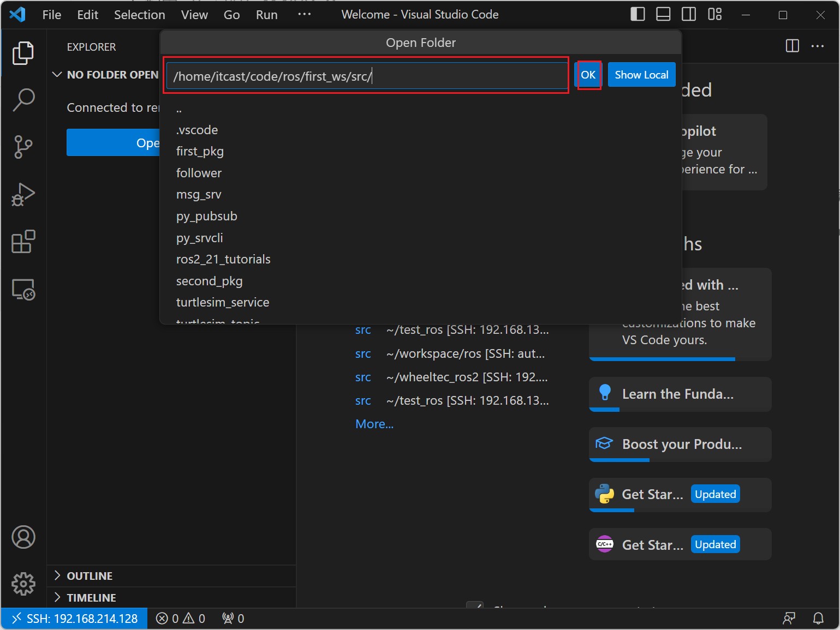
Task: Open the errors and warnings status indicator
Action: click(181, 619)
